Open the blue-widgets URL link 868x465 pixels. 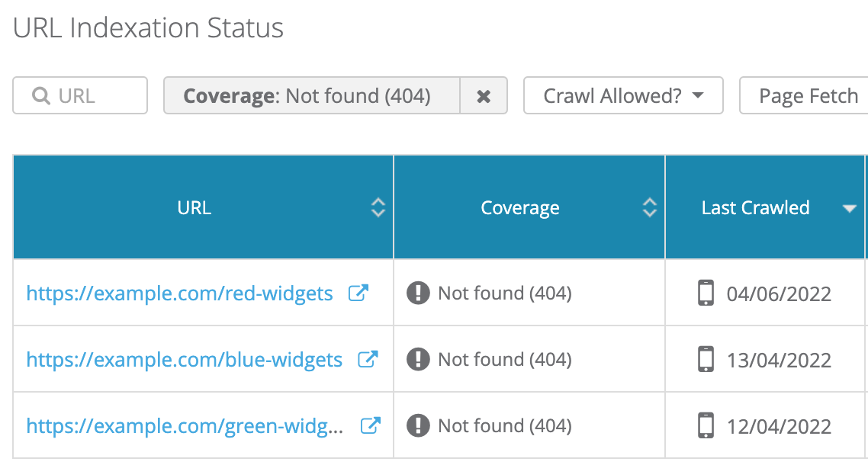pyautogui.click(x=184, y=360)
